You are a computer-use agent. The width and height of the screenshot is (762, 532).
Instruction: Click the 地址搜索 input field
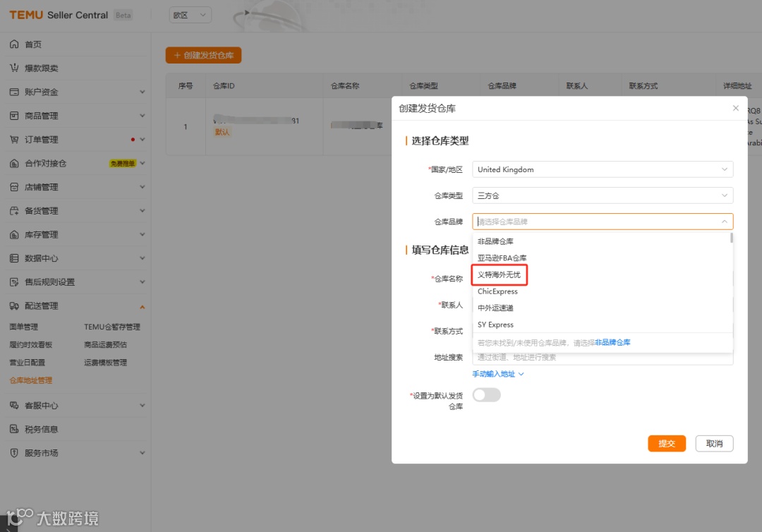[603, 357]
